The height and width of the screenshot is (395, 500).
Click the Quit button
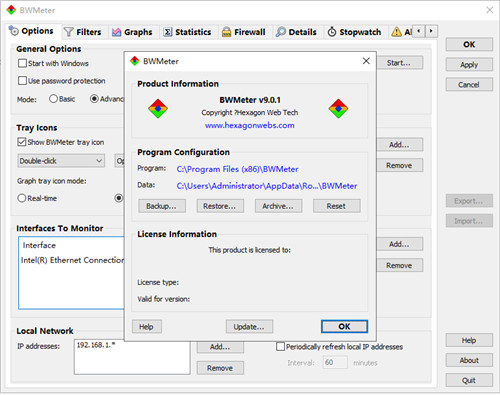click(x=469, y=380)
